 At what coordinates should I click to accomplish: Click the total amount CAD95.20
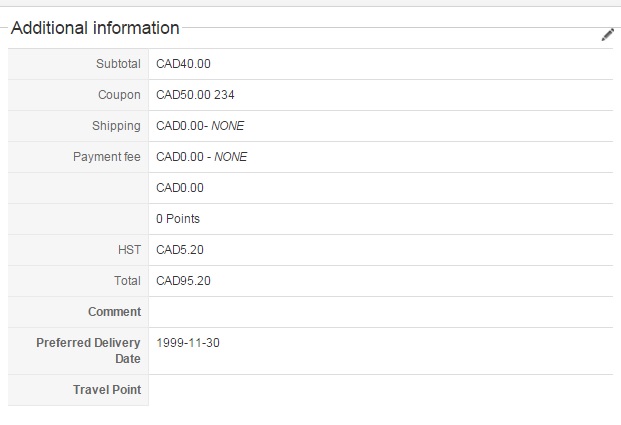(x=183, y=281)
